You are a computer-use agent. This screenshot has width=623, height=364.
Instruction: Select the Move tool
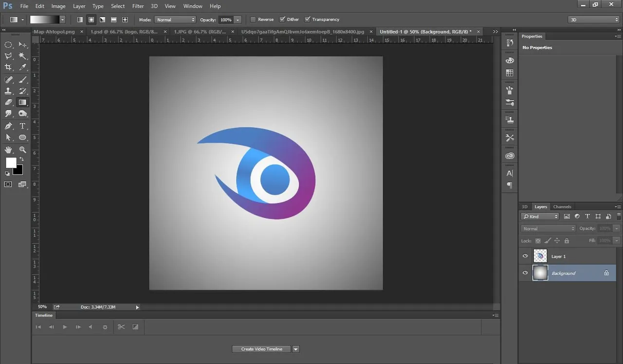pyautogui.click(x=22, y=45)
